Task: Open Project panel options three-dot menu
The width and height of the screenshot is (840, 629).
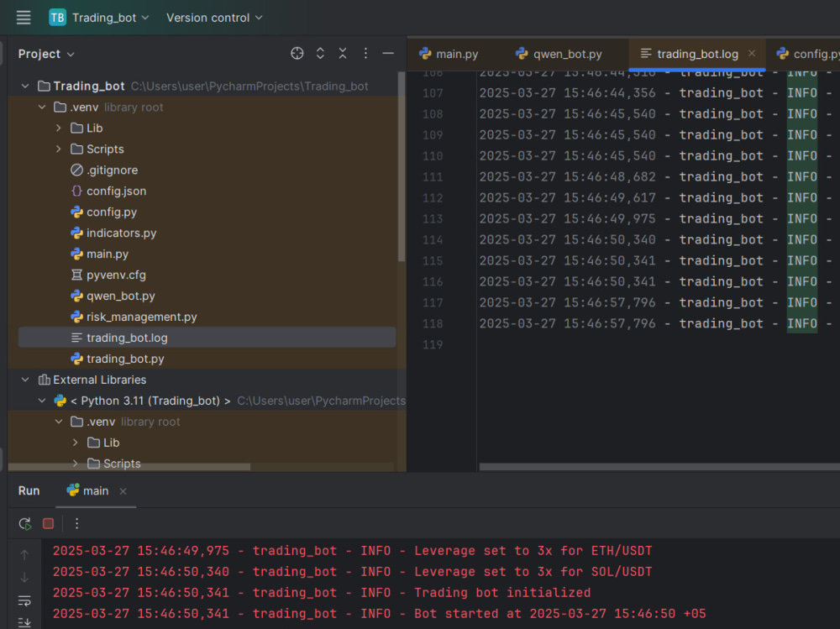Action: pos(365,54)
